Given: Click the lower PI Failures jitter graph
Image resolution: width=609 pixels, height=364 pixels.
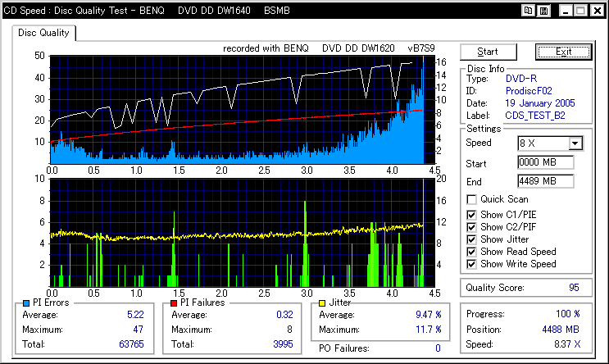Looking at the screenshot, I should (x=243, y=233).
